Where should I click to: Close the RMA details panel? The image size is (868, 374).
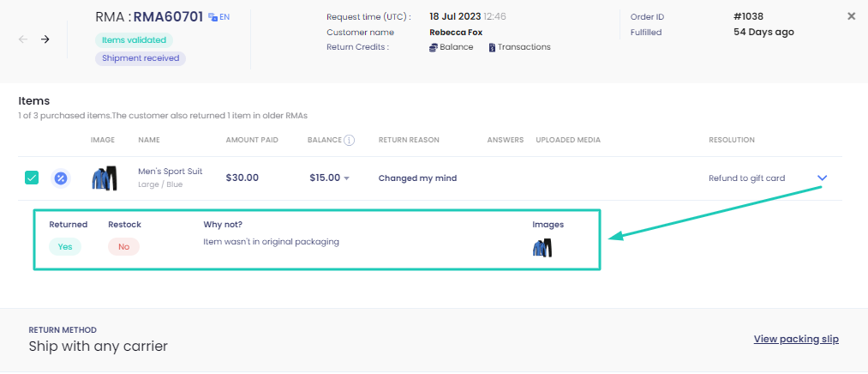(x=852, y=16)
